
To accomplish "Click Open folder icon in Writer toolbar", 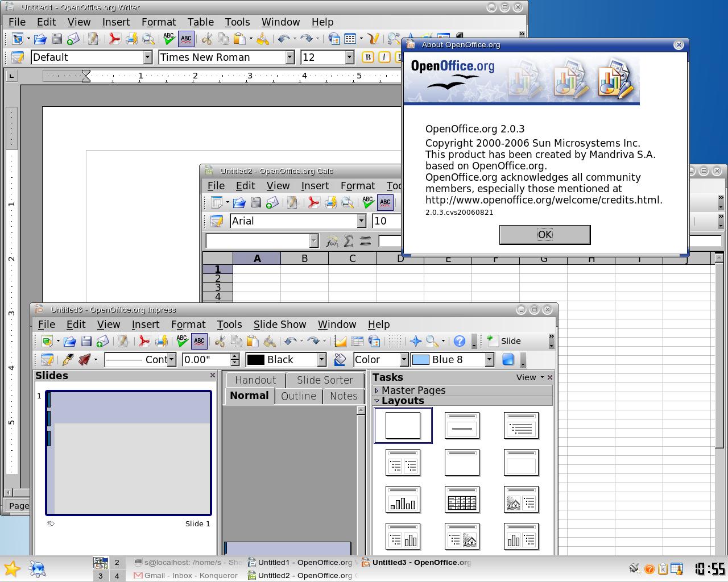I will [x=40, y=39].
